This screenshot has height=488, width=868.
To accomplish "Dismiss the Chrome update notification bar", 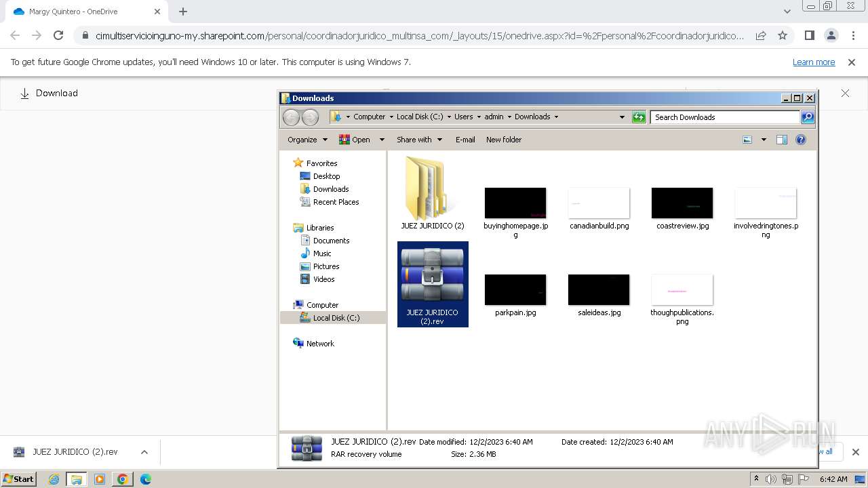I will click(x=852, y=62).
